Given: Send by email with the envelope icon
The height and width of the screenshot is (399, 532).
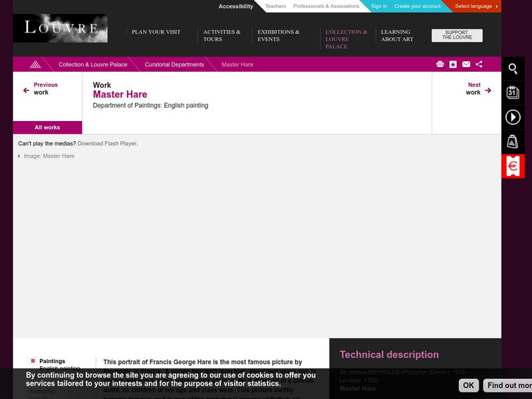Looking at the screenshot, I should [x=466, y=64].
